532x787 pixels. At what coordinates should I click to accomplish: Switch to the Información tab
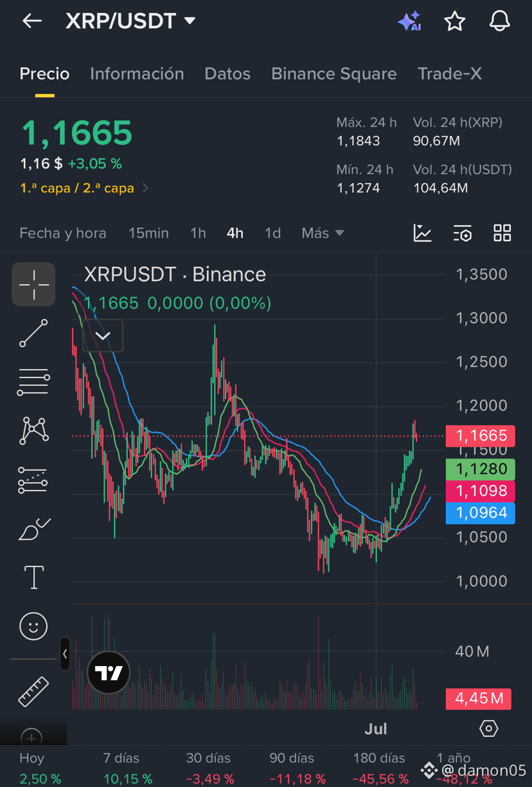click(x=137, y=74)
